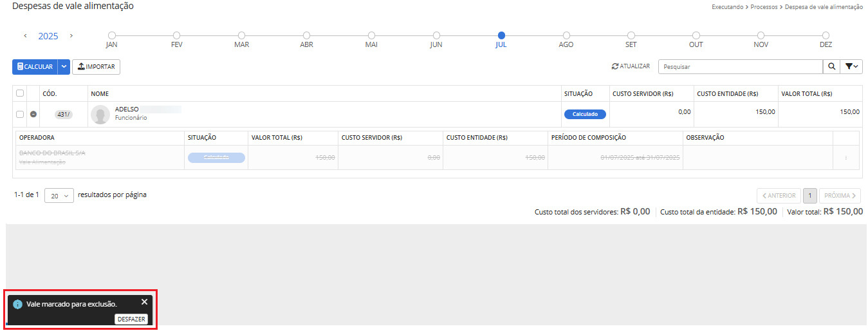The width and height of the screenshot is (868, 333).
Task: Click OBSERVAÇÃO sub-table header
Action: [x=705, y=138]
